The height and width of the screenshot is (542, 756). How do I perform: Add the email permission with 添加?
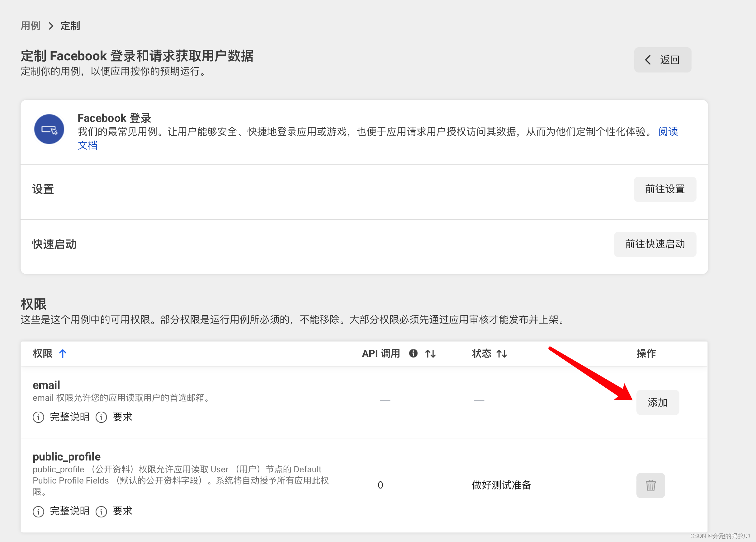click(x=657, y=402)
